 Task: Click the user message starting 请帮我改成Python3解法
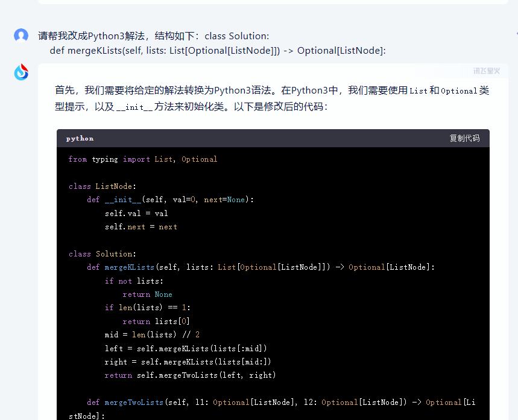pos(154,36)
